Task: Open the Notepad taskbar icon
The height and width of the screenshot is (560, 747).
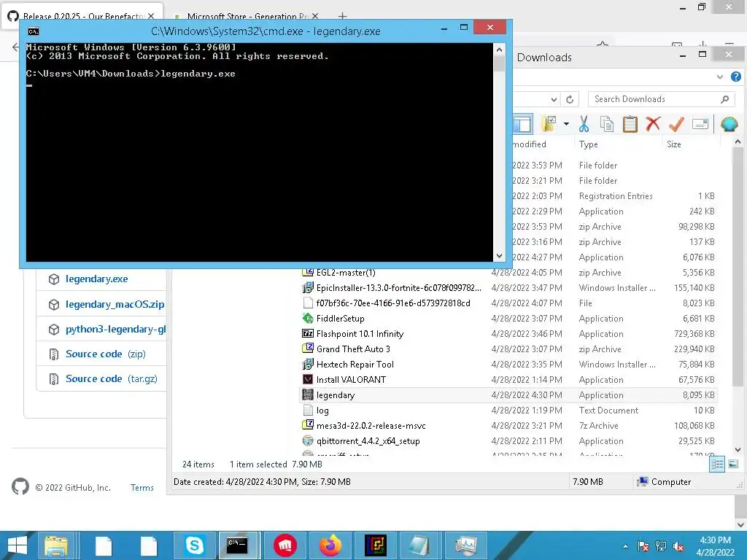Action: [x=419, y=545]
